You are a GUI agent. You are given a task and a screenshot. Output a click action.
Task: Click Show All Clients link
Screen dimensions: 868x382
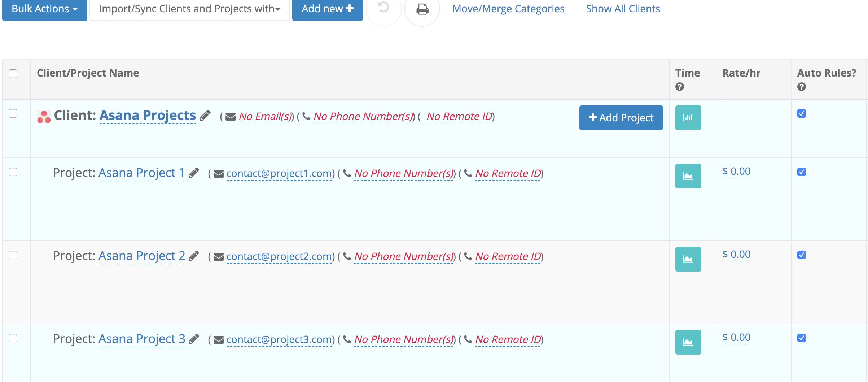coord(623,9)
